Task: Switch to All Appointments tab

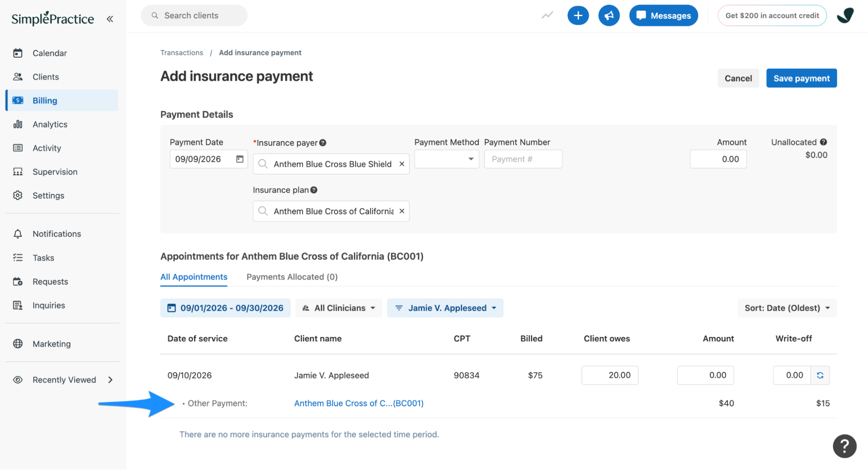Action: coord(194,277)
